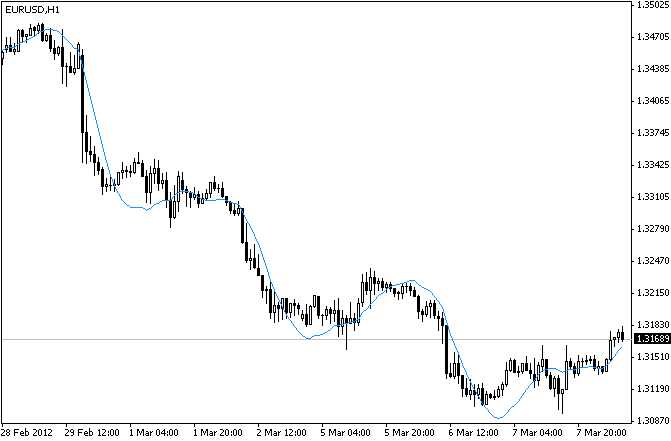The image size is (671, 441).
Task: Click the current price tag 1.31689
Action: (652, 340)
